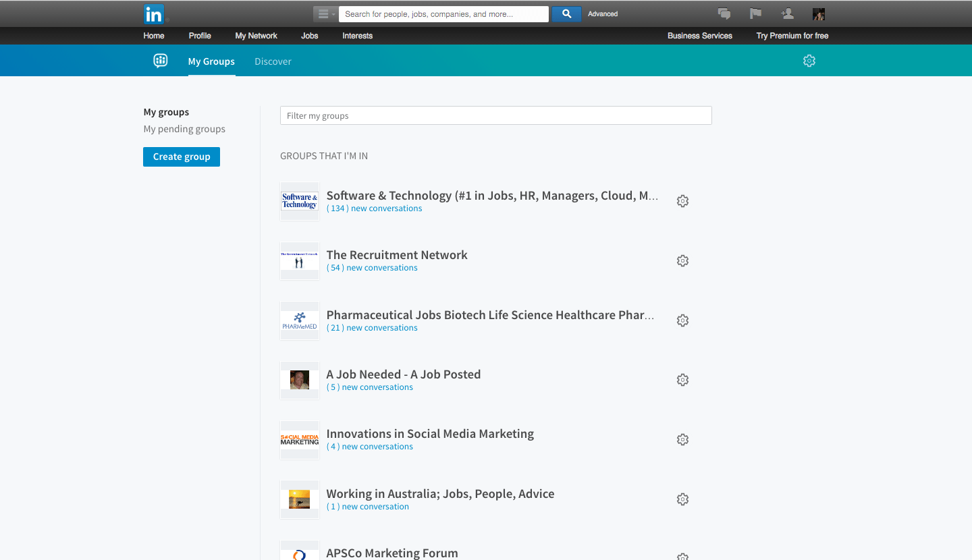
Task: Switch to Discover tab
Action: tap(273, 61)
